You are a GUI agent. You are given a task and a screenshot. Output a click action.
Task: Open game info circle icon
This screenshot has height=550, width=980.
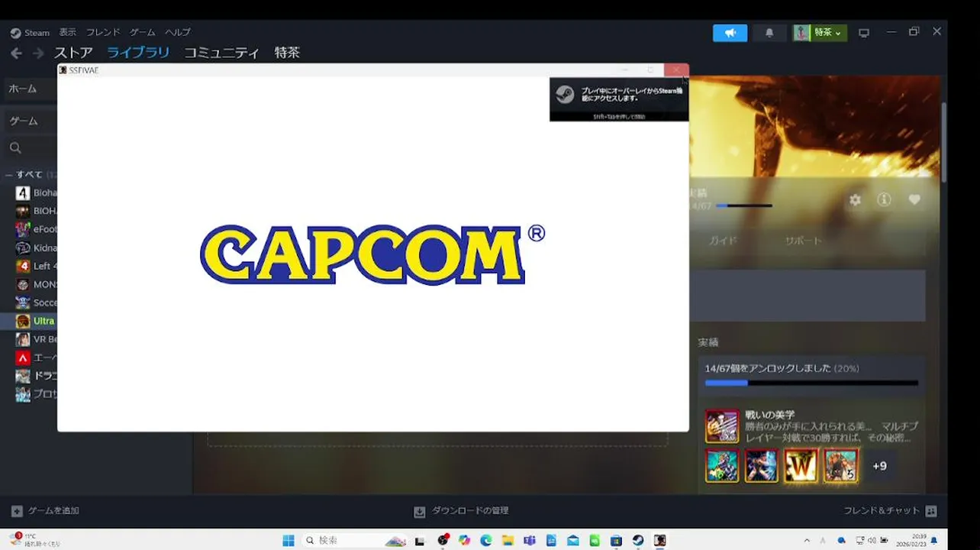coord(884,199)
